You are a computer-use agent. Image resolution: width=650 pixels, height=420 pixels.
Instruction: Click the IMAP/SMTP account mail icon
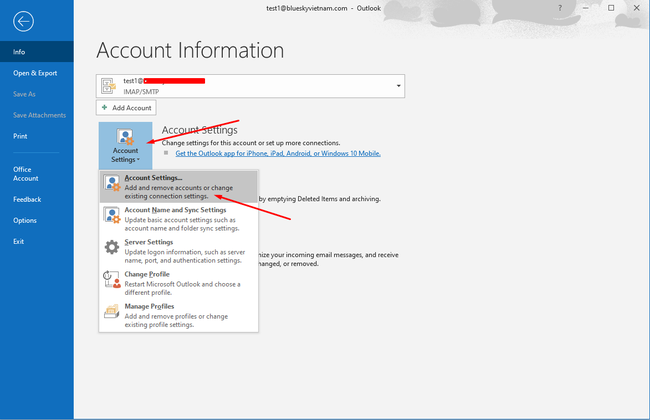pos(109,86)
